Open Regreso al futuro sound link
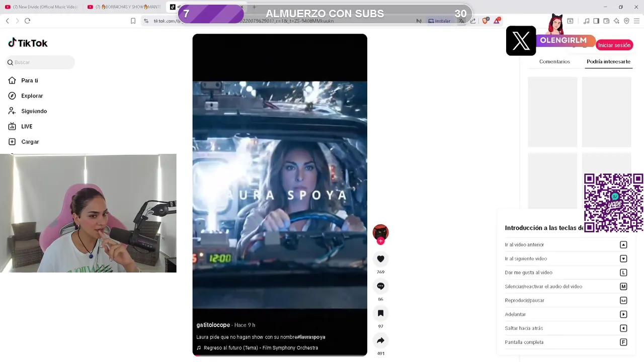This screenshot has height=362, width=644. point(257,348)
